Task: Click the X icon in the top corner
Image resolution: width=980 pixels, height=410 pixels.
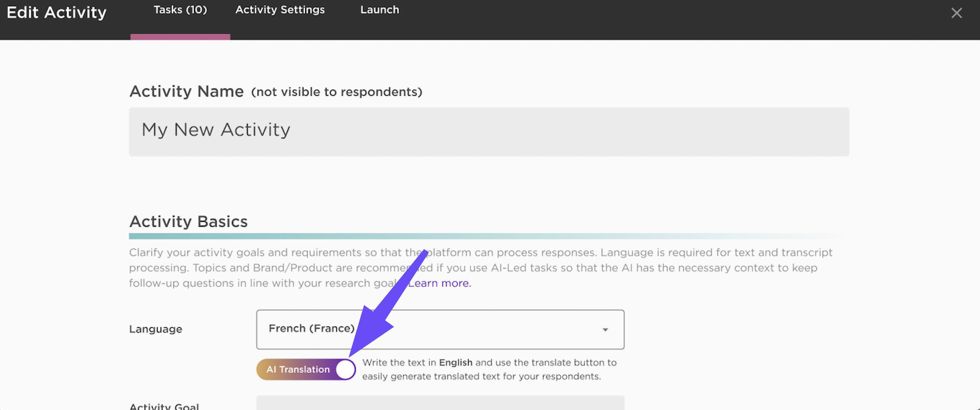Action: [x=957, y=13]
